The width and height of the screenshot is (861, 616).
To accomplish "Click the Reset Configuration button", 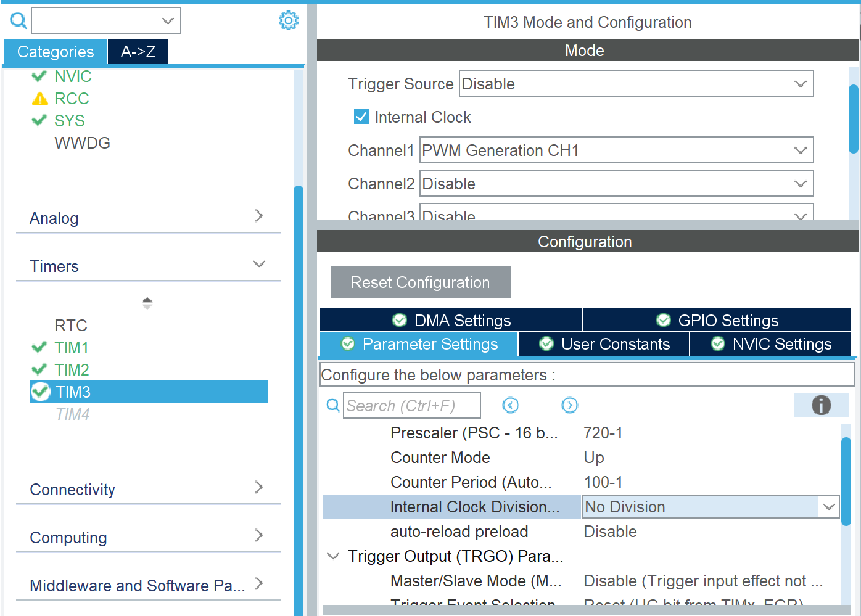I will coord(421,282).
